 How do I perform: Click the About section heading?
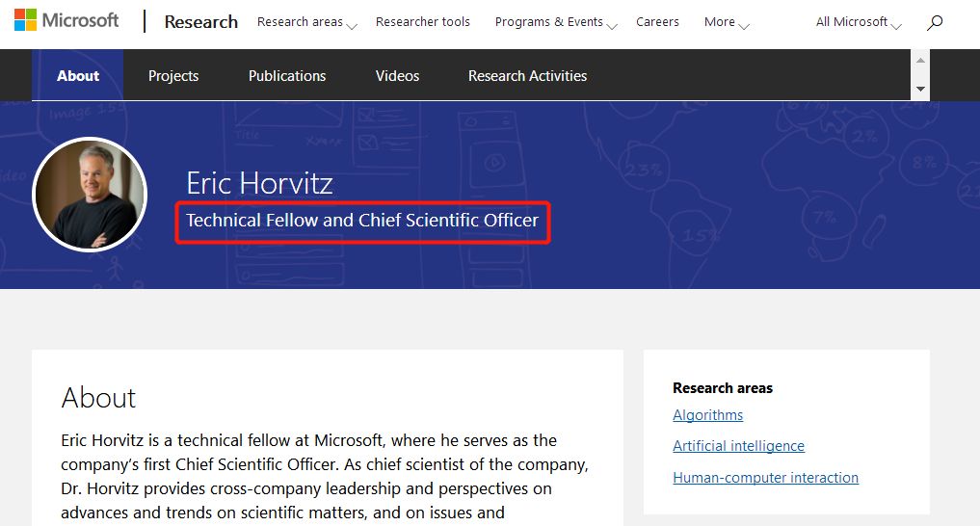coord(98,398)
